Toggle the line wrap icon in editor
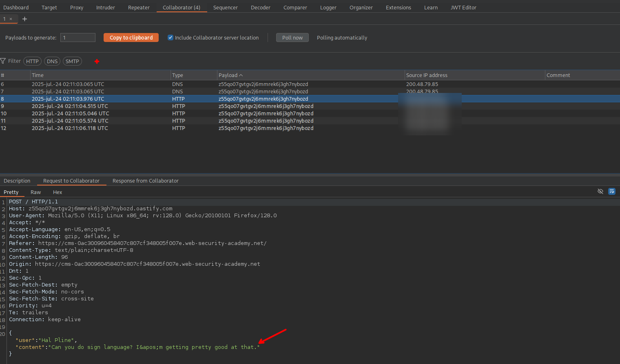The width and height of the screenshot is (620, 364). (611, 192)
